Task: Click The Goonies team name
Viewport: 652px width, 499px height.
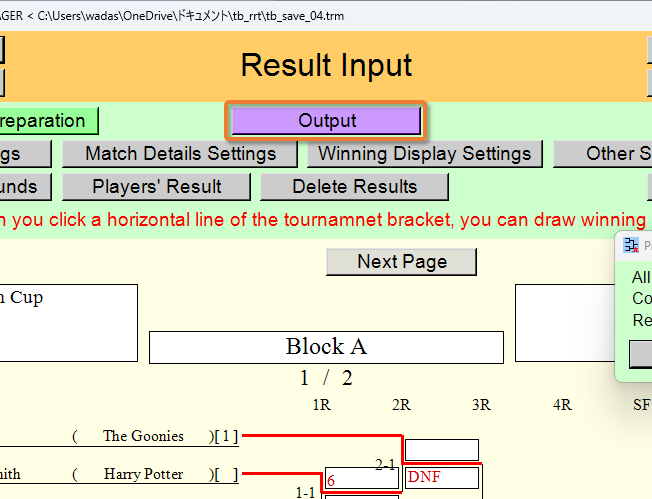Action: (x=143, y=436)
